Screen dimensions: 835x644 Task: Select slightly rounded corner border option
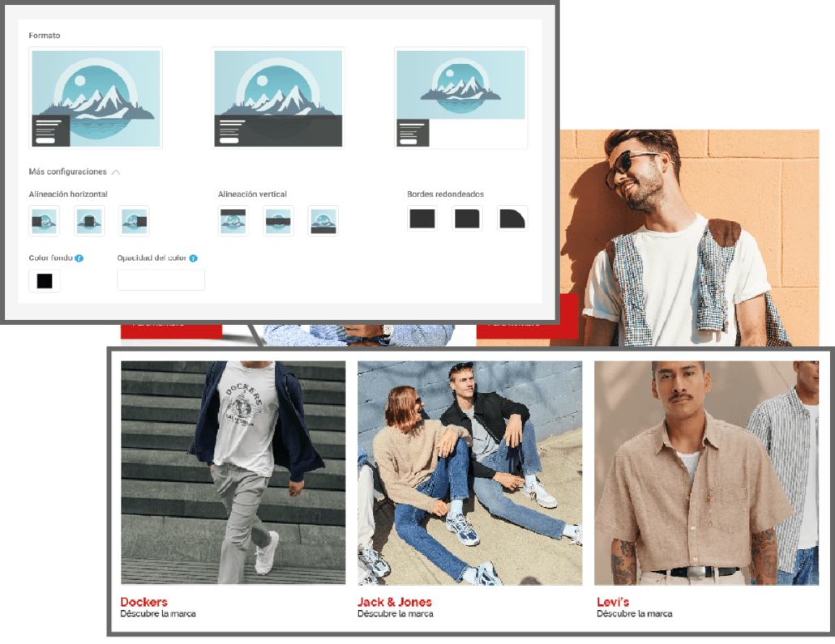[x=467, y=218]
